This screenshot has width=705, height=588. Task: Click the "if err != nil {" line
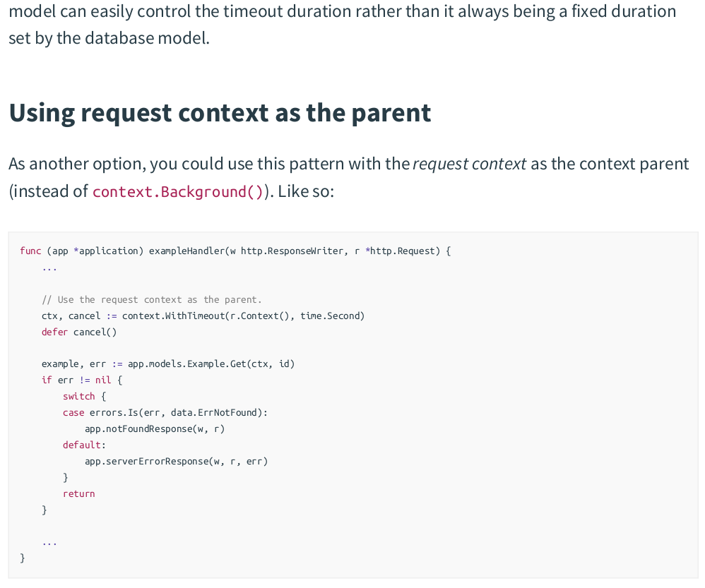pos(82,380)
